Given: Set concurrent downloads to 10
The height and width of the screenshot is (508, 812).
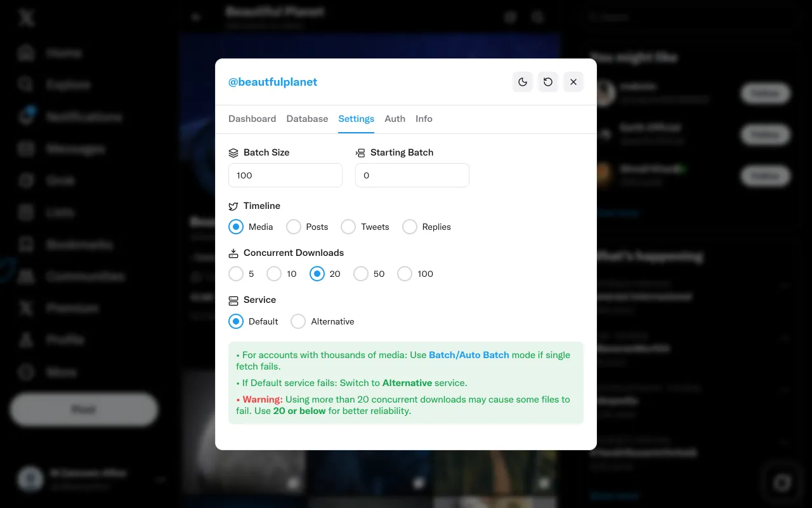Looking at the screenshot, I should point(274,274).
